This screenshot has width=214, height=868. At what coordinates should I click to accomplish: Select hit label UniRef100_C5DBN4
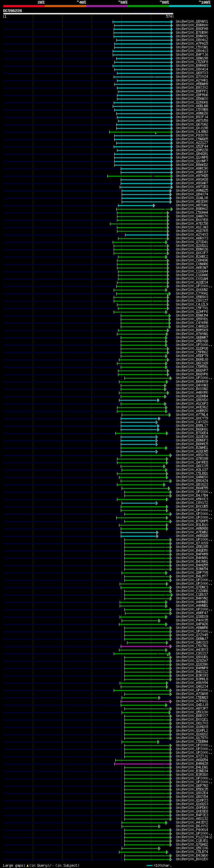tap(192, 742)
